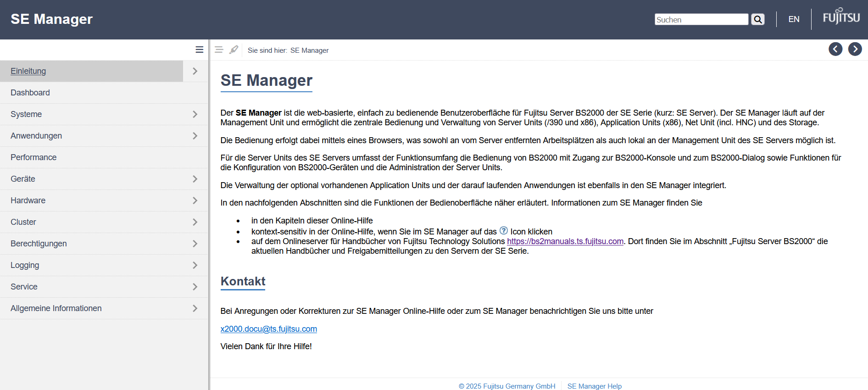Expand the Berechtigungen section chevron
Screen dimensions: 868x390
pos(195,244)
